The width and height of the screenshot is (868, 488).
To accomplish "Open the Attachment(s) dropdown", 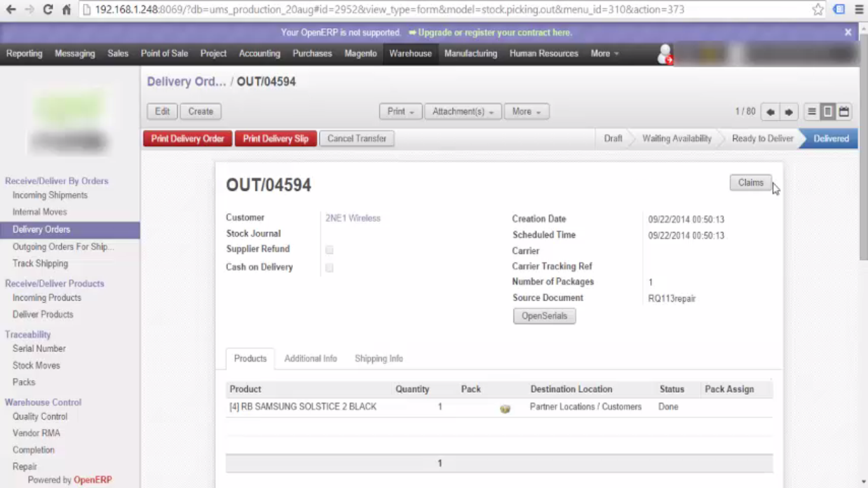I will [463, 111].
